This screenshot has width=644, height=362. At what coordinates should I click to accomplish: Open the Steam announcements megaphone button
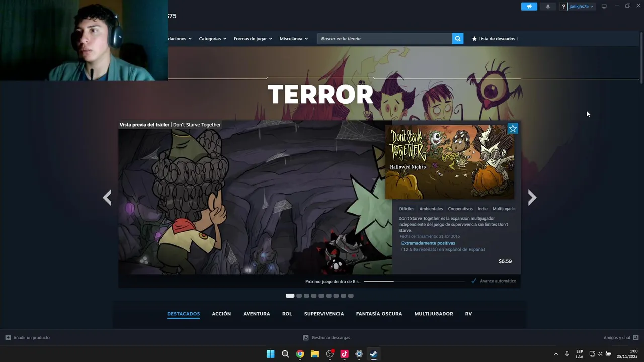[x=529, y=6]
